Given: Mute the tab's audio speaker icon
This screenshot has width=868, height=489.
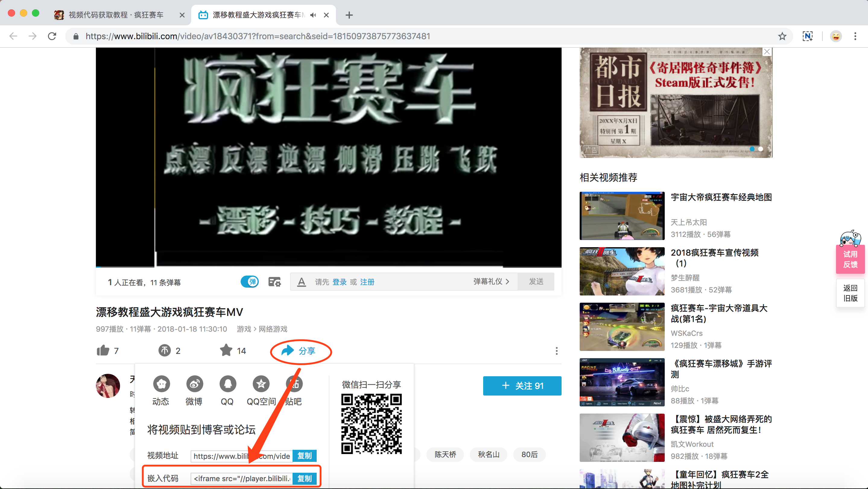Looking at the screenshot, I should (313, 15).
